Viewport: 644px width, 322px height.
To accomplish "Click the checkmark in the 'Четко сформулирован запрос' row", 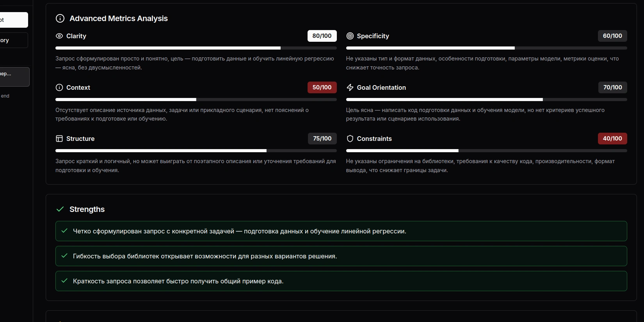I will coord(65,231).
